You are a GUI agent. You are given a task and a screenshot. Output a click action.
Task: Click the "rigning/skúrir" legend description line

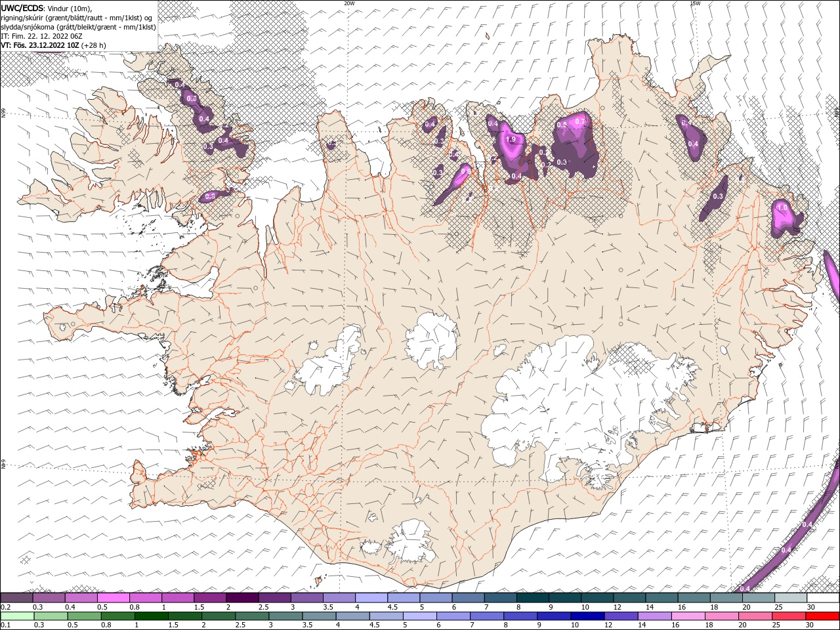coord(77,18)
